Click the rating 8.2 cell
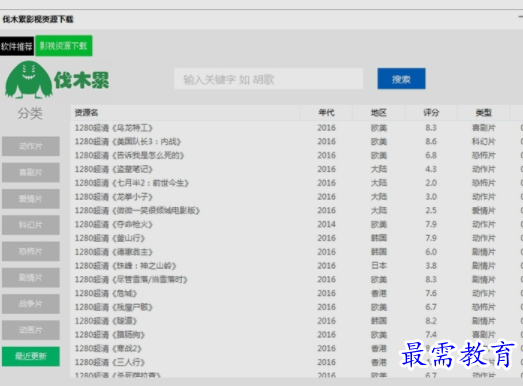This screenshot has width=523, height=386. pyautogui.click(x=431, y=321)
